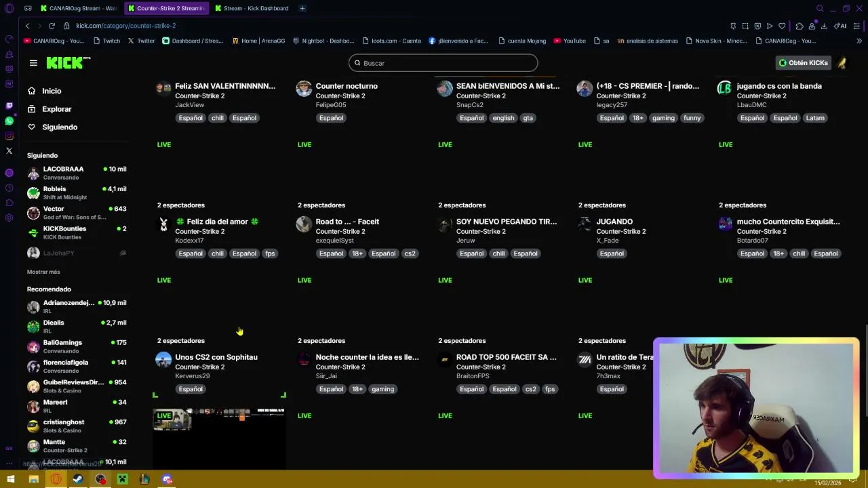
Task: Open WhatsApp in the Opera sidebar
Action: (9, 121)
